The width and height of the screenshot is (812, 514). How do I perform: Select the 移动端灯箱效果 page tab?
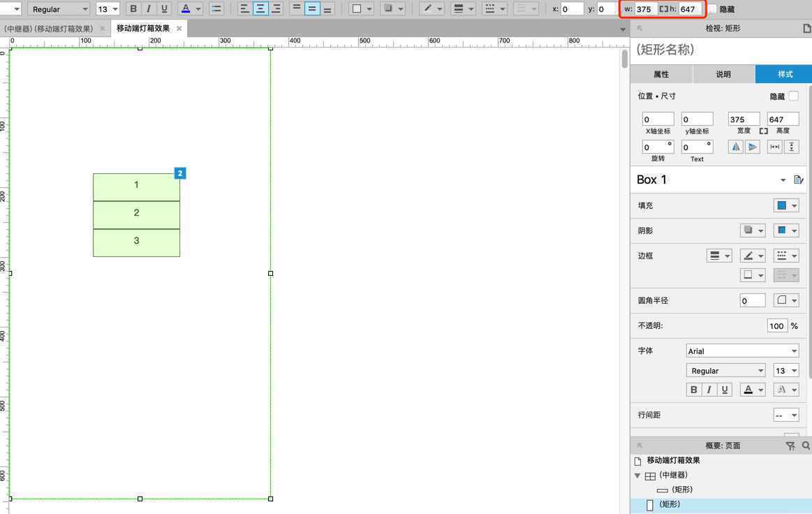(143, 29)
